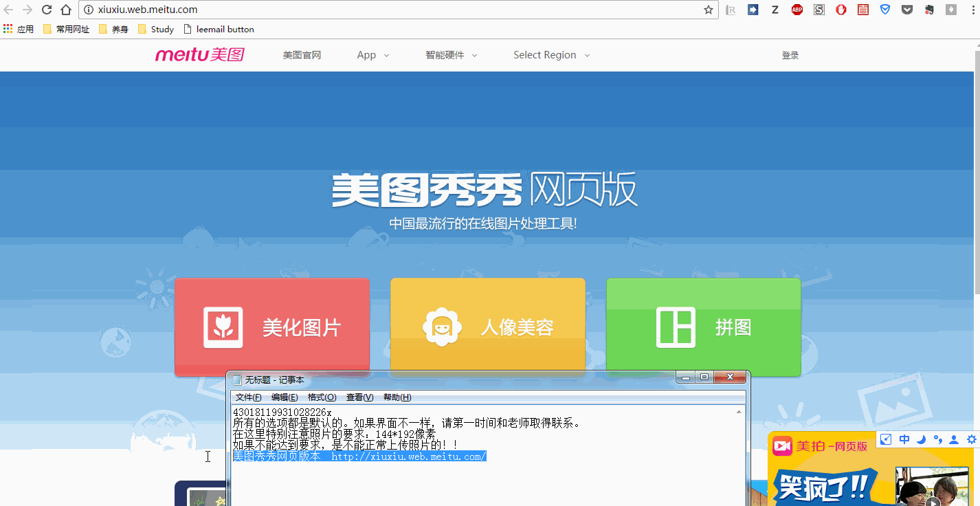Open the Pocket extension icon
This screenshot has width=980, height=506.
907,10
